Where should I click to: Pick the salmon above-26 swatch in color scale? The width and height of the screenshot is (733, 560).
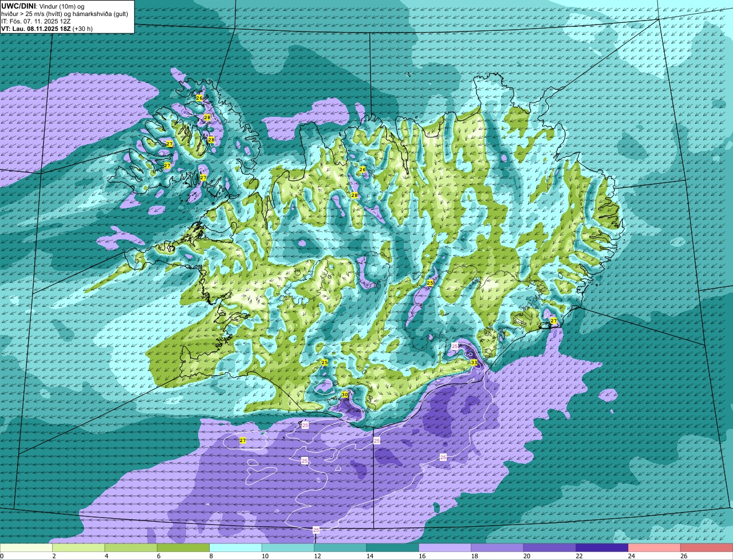pyautogui.click(x=707, y=548)
